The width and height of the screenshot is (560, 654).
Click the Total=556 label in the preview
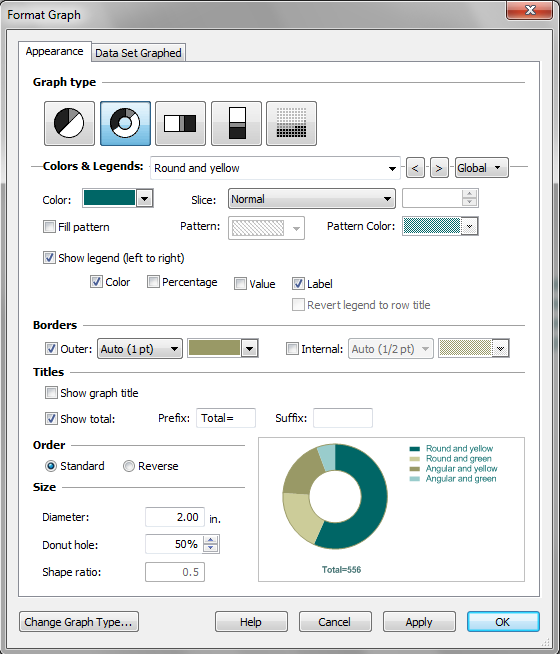[341, 570]
